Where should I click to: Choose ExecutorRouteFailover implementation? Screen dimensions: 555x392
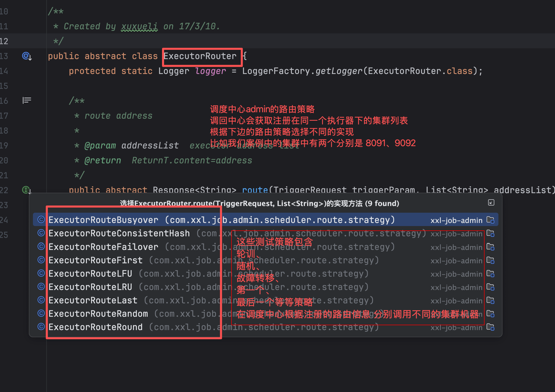click(103, 247)
